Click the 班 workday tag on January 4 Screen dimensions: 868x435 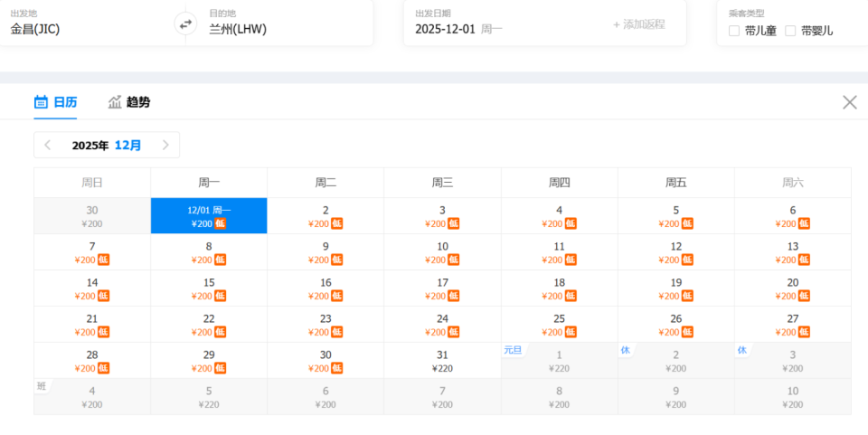coord(42,386)
